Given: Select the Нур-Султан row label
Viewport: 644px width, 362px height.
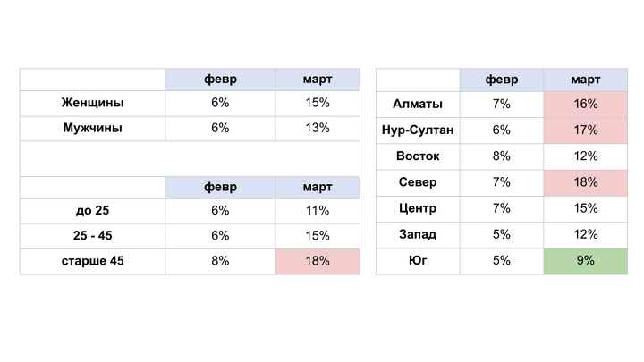Looking at the screenshot, I should pyautogui.click(x=418, y=130).
